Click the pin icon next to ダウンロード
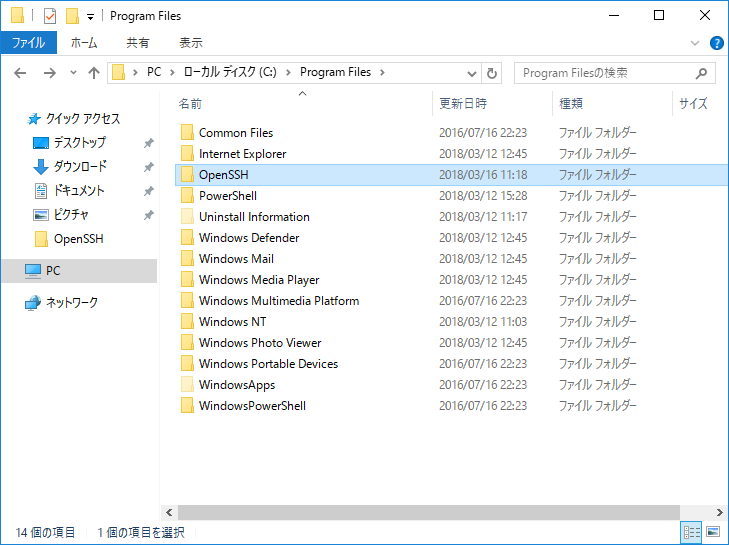Image resolution: width=729 pixels, height=545 pixels. [149, 167]
